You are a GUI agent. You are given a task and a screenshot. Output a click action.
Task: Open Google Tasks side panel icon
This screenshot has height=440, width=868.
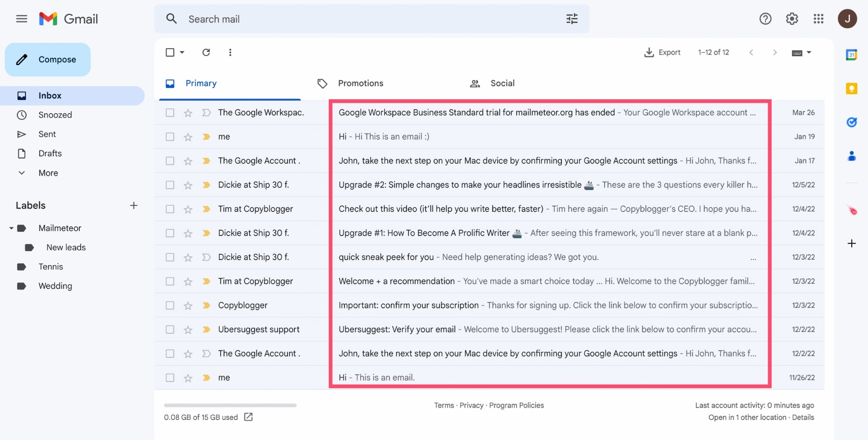[x=852, y=122]
